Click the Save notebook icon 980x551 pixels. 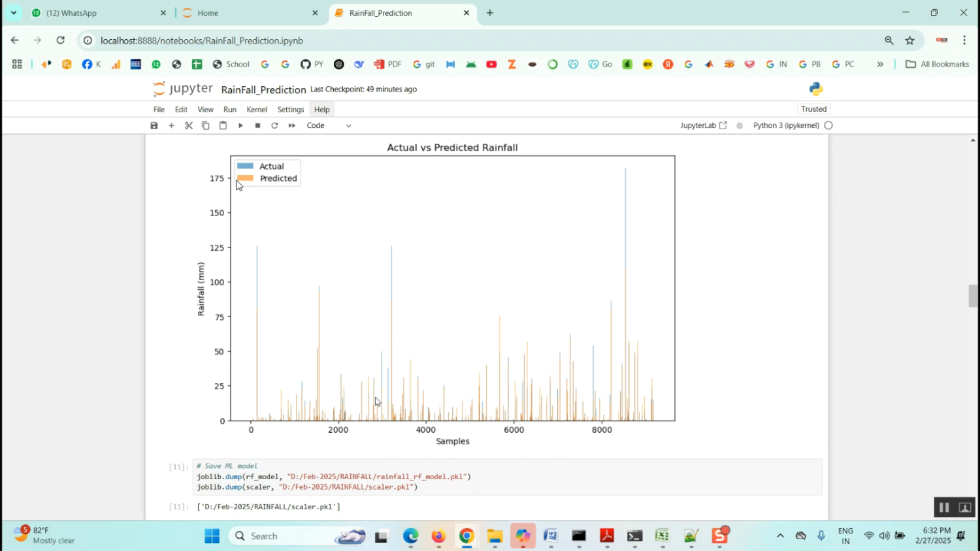[154, 125]
